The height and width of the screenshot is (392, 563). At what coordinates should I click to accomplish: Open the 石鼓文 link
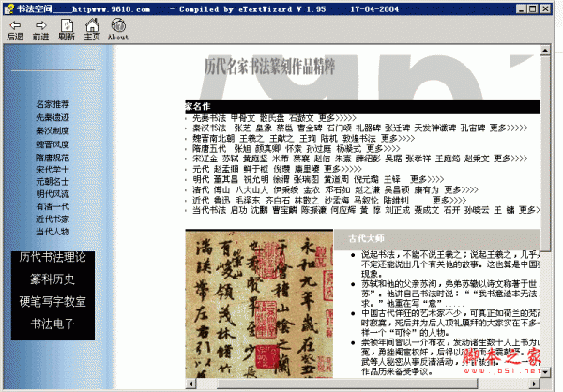click(x=301, y=118)
